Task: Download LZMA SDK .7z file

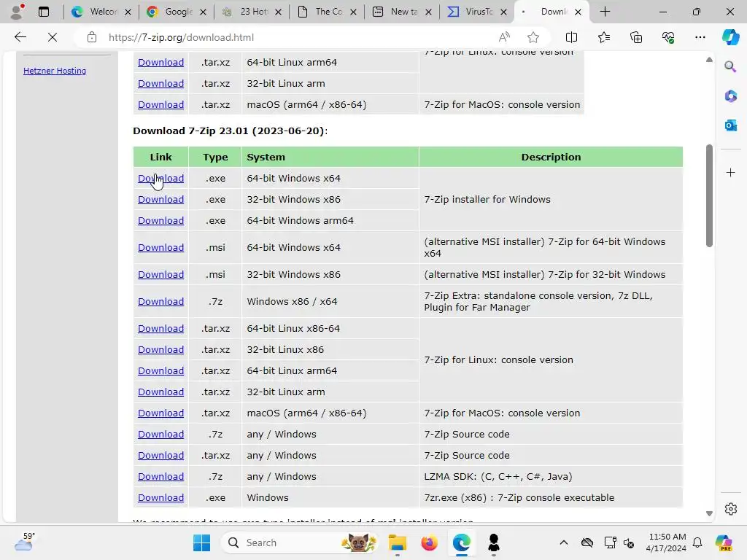Action: click(x=160, y=476)
